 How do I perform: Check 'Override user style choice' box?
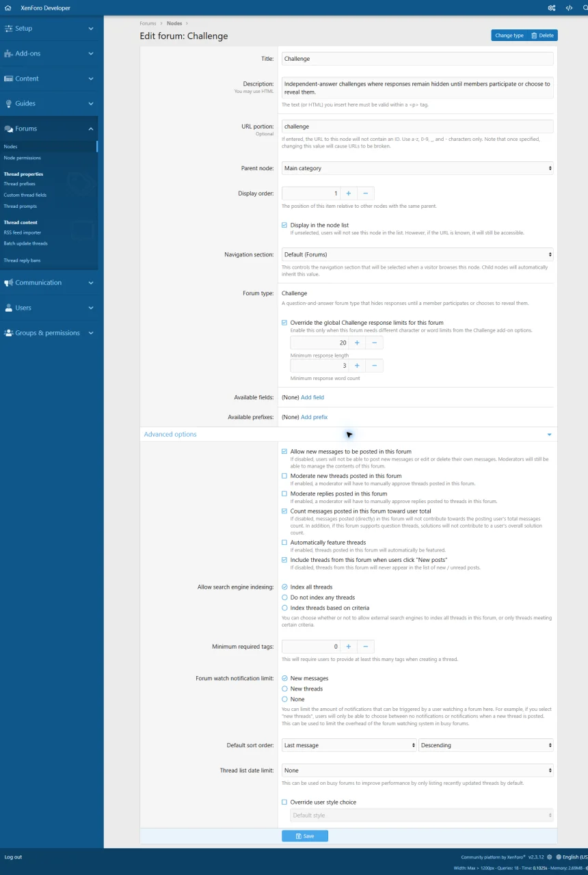tap(284, 803)
